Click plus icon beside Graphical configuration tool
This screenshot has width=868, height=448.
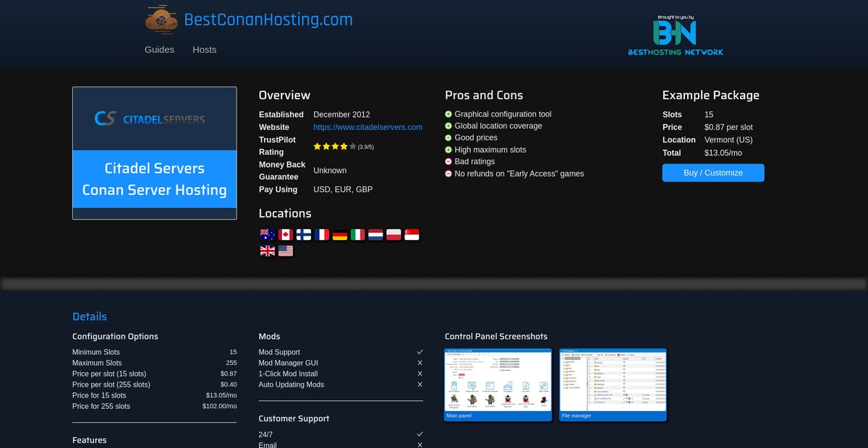click(448, 114)
